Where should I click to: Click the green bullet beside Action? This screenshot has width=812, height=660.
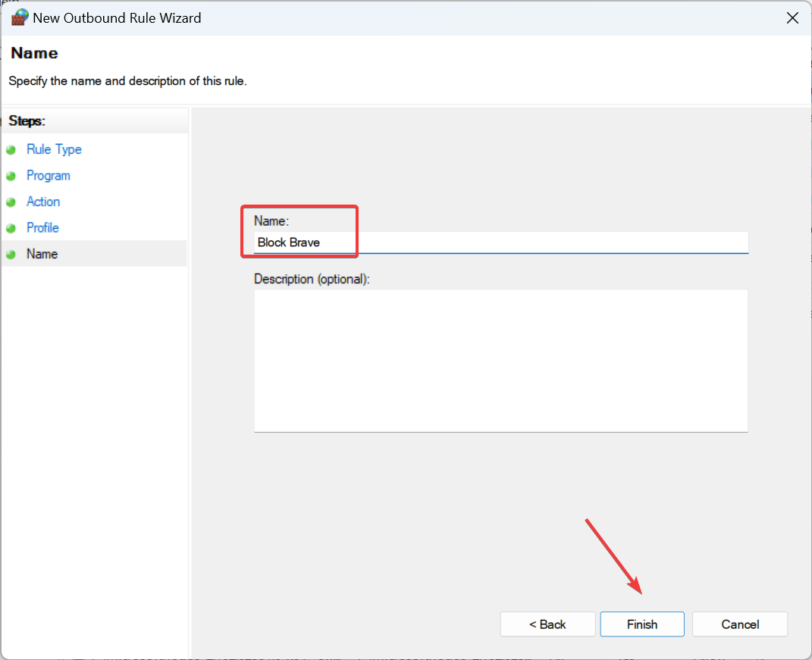(11, 202)
